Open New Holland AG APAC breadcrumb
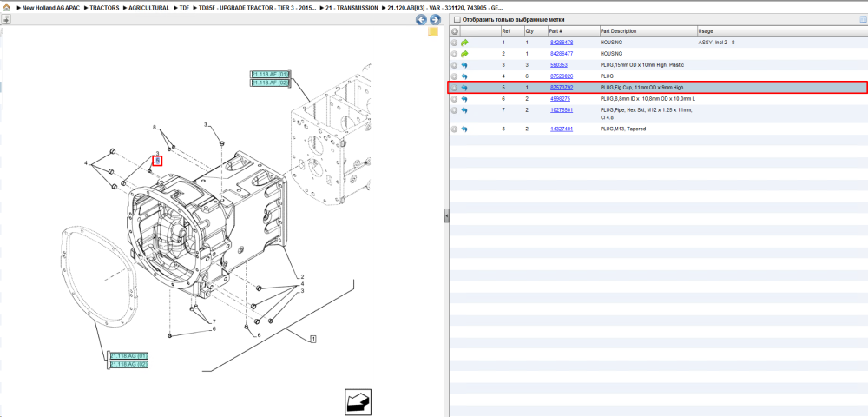 pos(51,8)
